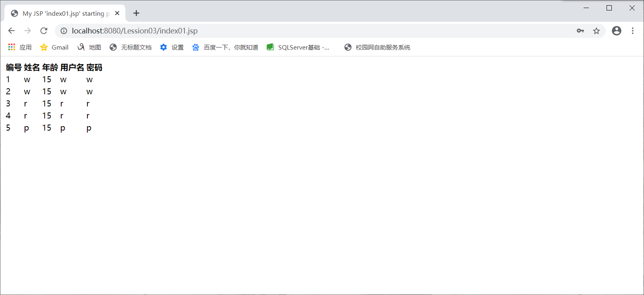Click the 姓名 cell p in row 5

[27, 128]
